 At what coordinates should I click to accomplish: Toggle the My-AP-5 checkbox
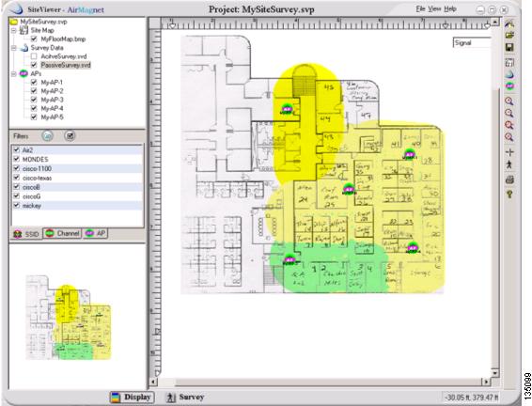(34, 117)
